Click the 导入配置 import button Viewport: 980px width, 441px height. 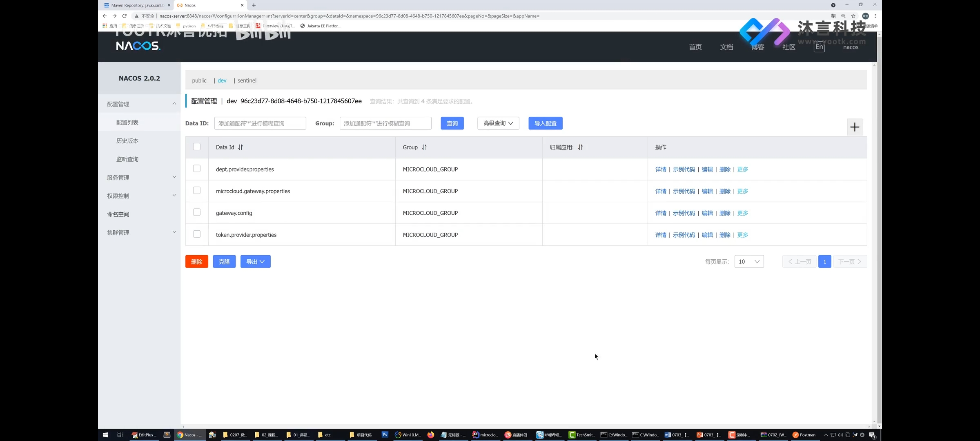coord(546,123)
